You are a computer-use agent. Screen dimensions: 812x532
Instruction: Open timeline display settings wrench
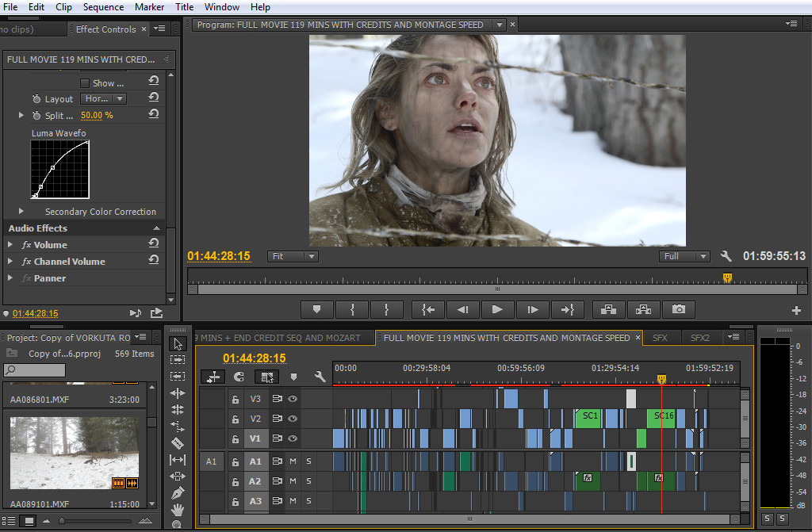(320, 377)
